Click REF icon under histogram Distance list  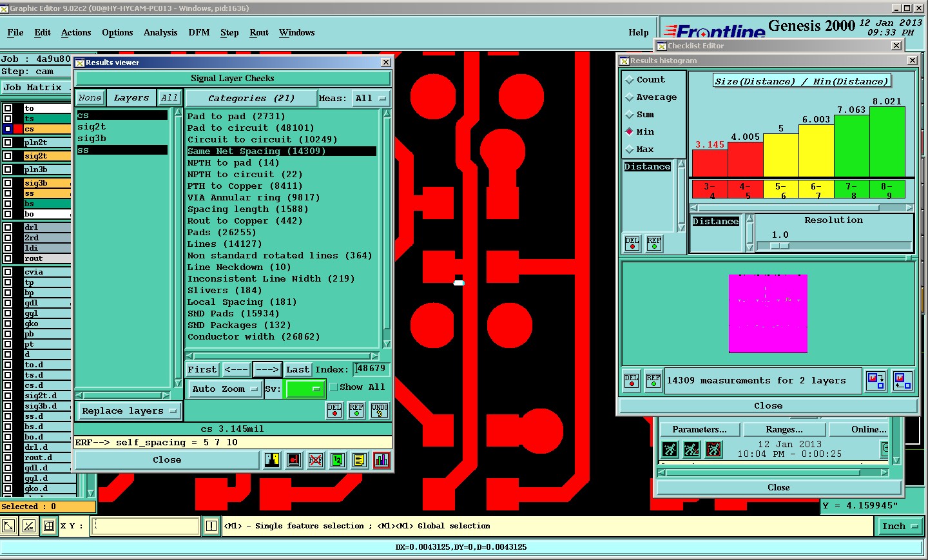pos(654,244)
